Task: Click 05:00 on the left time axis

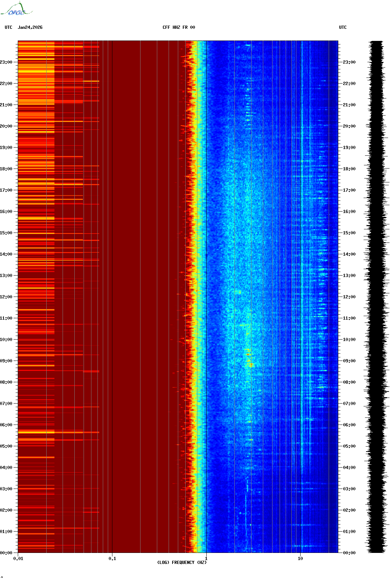Action: coord(6,446)
